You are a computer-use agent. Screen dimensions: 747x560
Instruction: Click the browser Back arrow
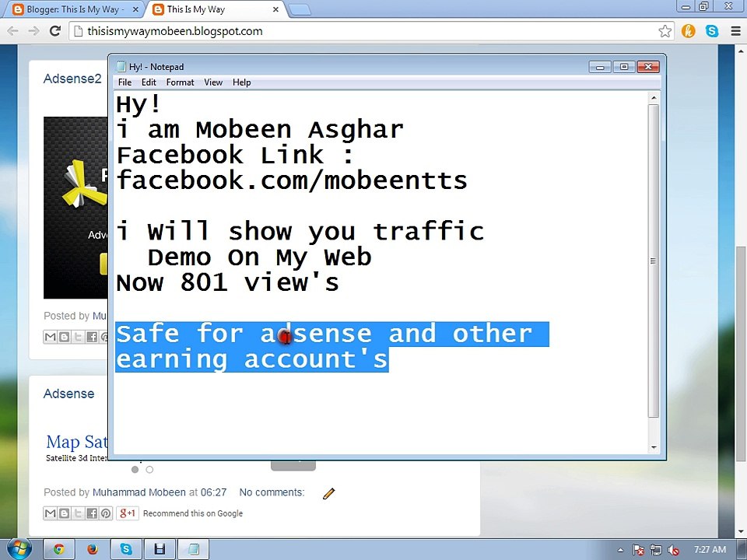tap(13, 31)
